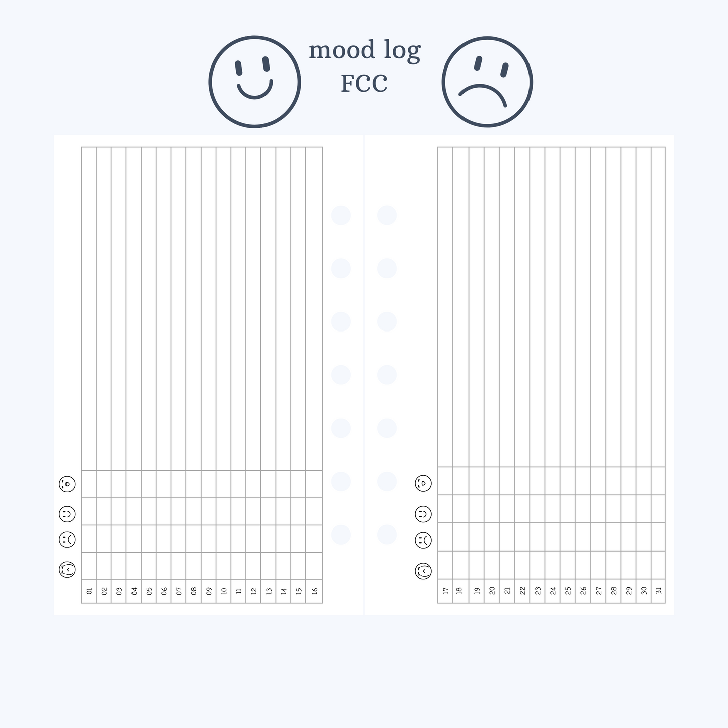Click the day 17 label cell
Screen dimensions: 728x728
(445, 591)
